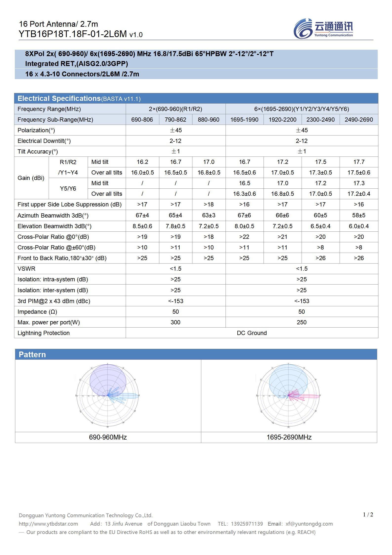Select the Integrated RET,(AISG2.0/3GPP) text line
Screen dimensions: 392x555
click(x=77, y=64)
